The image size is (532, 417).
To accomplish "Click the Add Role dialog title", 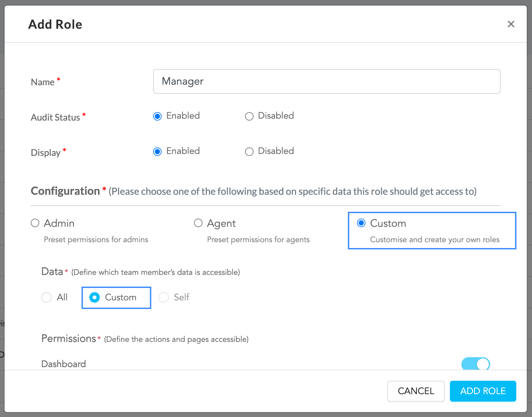I will coord(55,25).
